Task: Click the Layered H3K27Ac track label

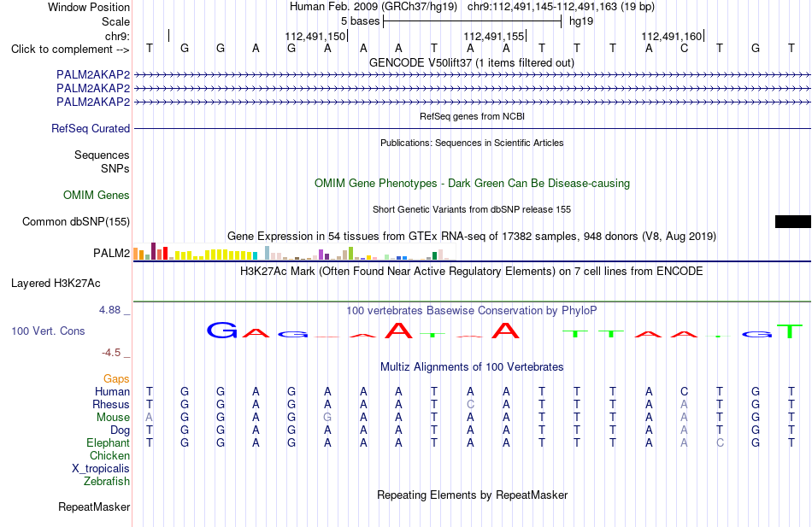Action: tap(56, 284)
